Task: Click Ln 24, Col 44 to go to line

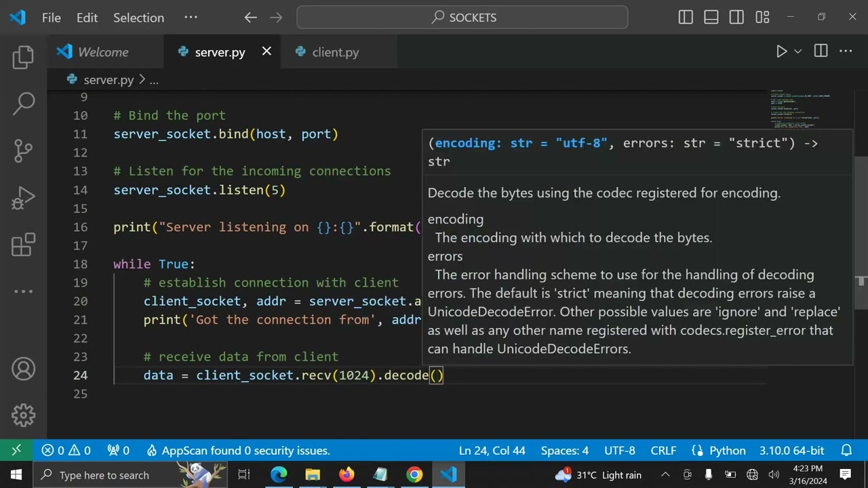Action: 492,450
